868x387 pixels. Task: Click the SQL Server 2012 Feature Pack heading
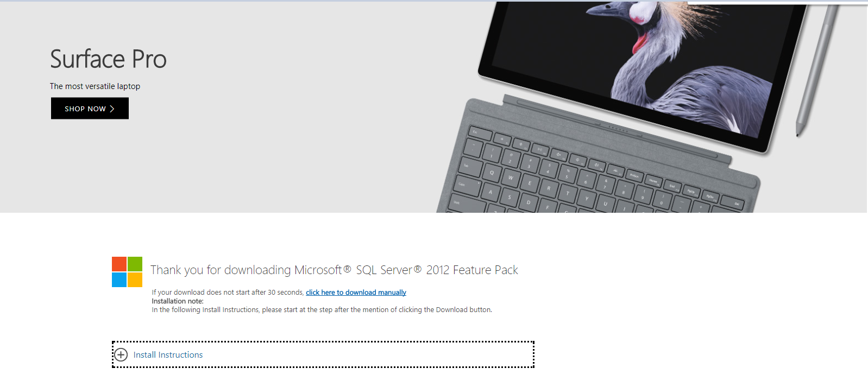pyautogui.click(x=334, y=270)
